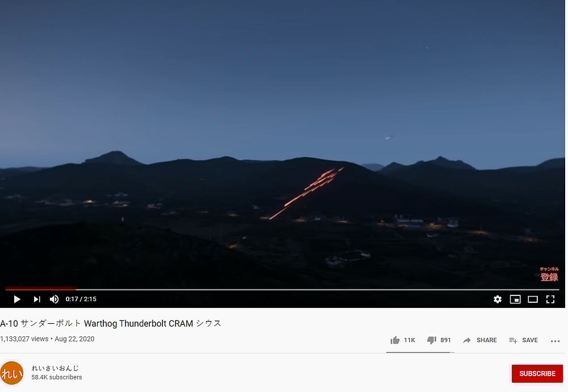Image resolution: width=568 pixels, height=392 pixels.
Task: Enable miniplayer mode
Action: [x=515, y=299]
